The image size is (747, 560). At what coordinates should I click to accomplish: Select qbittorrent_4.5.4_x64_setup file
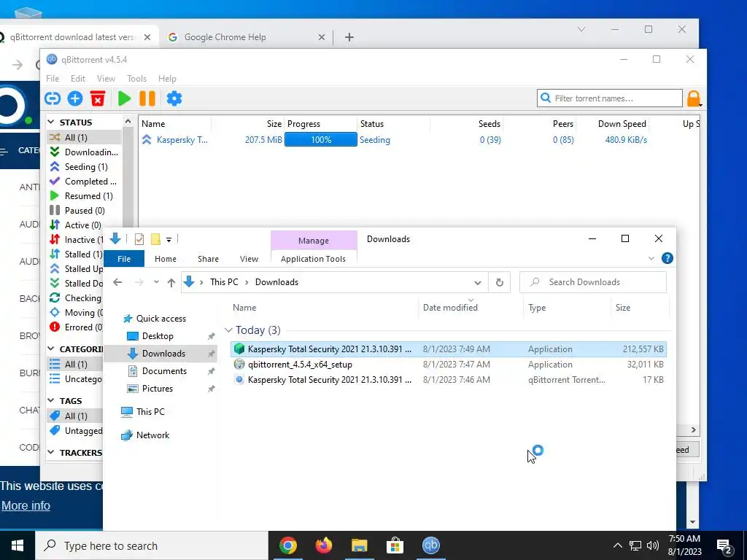click(x=449, y=365)
